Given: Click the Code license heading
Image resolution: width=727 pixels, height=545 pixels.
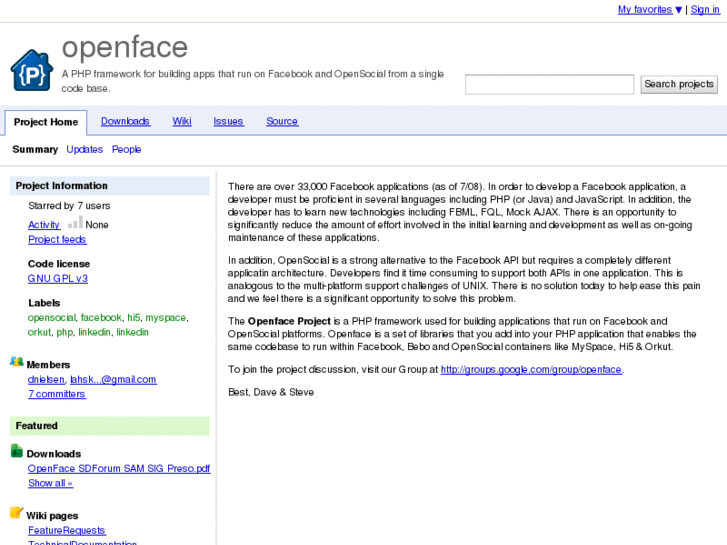Looking at the screenshot, I should 59,264.
